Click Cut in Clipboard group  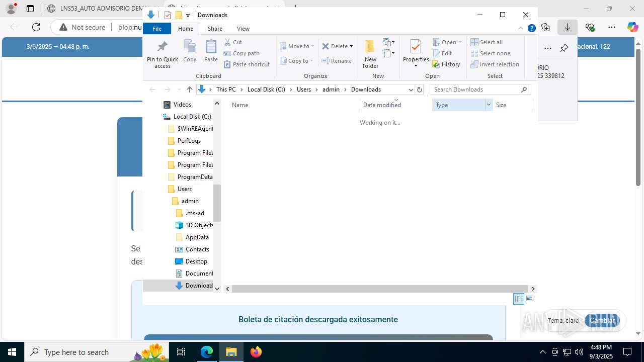(233, 42)
